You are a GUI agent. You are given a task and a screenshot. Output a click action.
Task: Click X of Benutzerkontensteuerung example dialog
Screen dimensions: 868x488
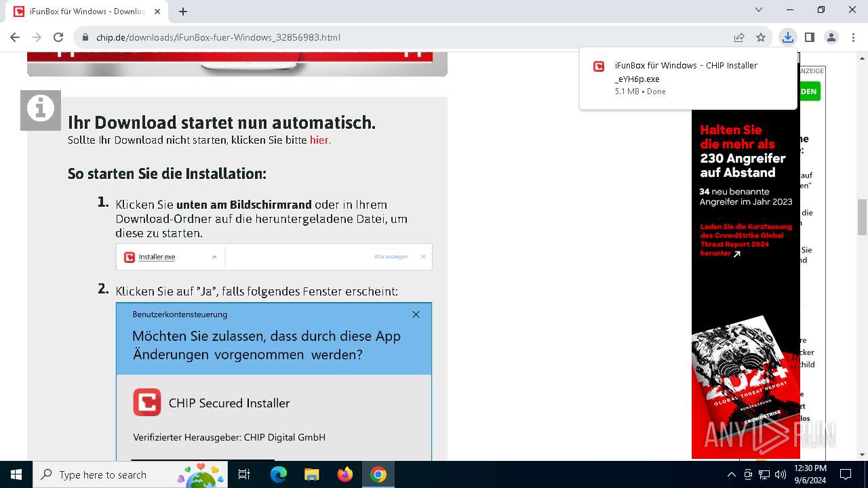(416, 314)
